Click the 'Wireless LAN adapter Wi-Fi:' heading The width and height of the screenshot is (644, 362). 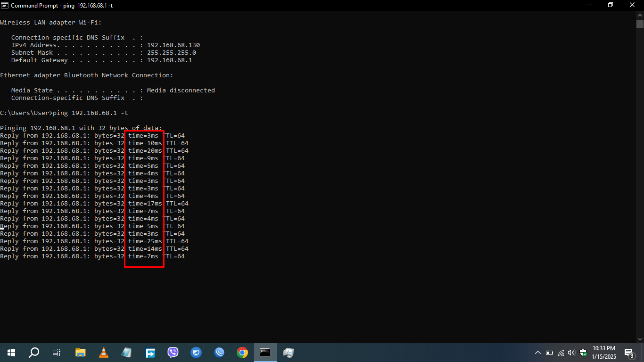[51, 23]
